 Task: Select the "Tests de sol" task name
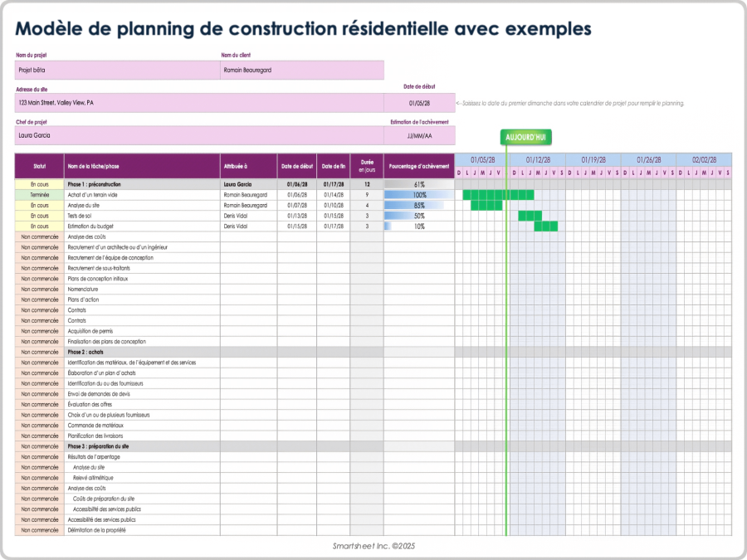(79, 216)
